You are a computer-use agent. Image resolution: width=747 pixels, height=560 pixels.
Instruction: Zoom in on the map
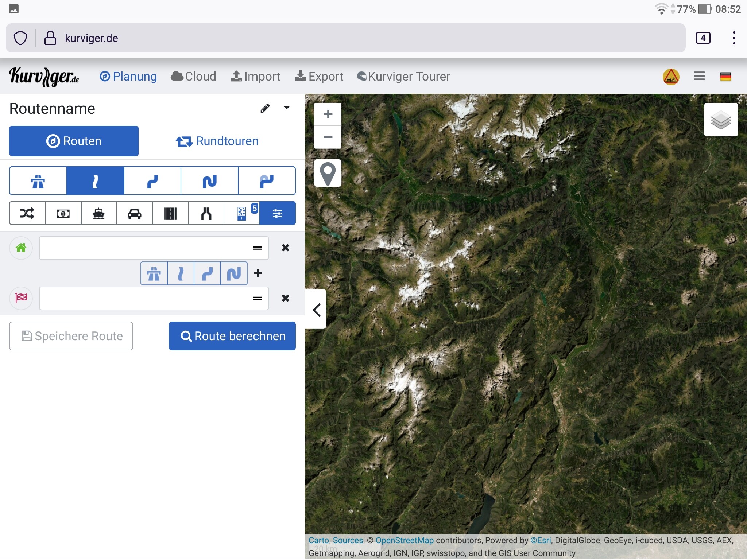[328, 114]
